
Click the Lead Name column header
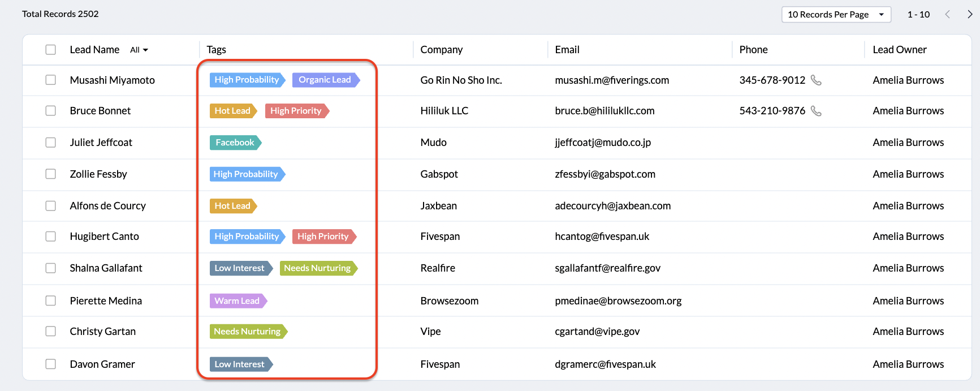(x=94, y=50)
